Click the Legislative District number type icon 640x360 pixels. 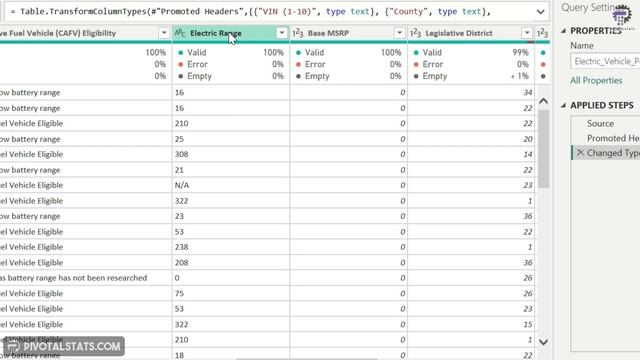coord(416,33)
